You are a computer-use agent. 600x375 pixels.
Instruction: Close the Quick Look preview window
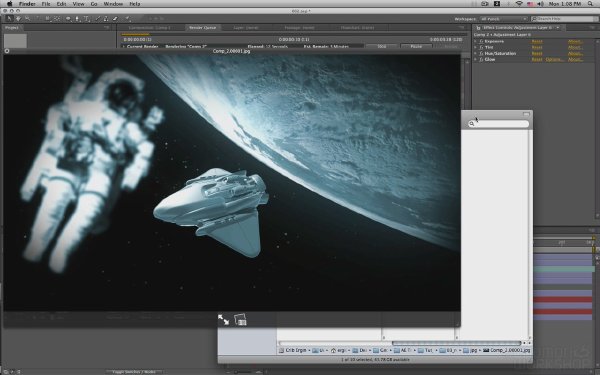(x=7, y=51)
